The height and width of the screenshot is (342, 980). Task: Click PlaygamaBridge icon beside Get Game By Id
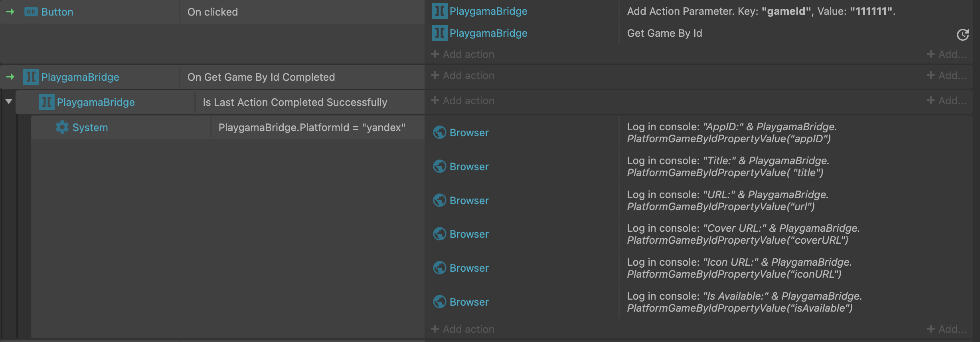[439, 33]
